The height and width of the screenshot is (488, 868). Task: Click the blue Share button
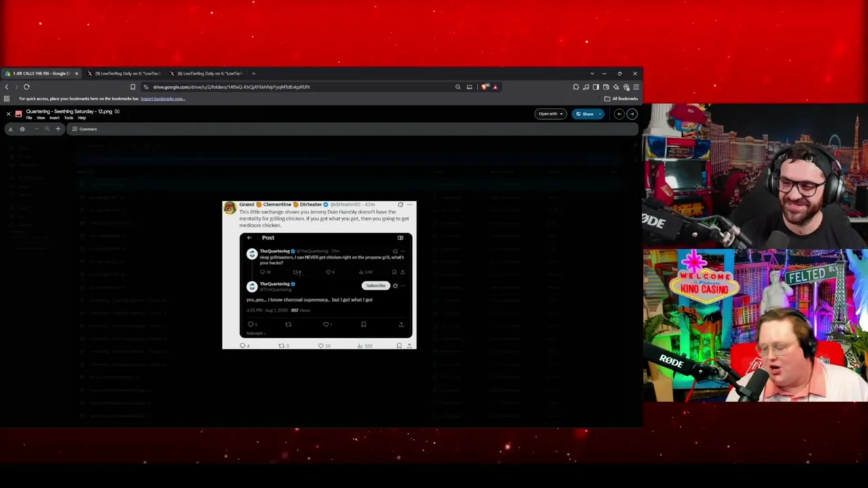click(x=585, y=114)
